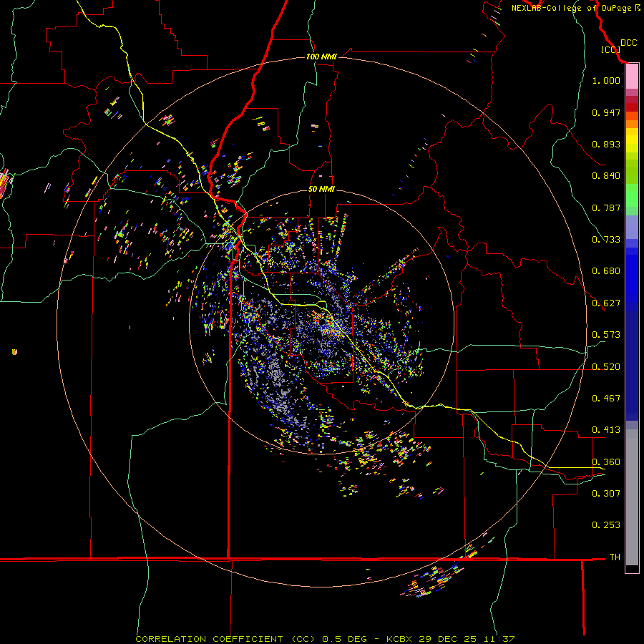
Task: Click the 50 NMI range ring label
Action: pos(321,189)
